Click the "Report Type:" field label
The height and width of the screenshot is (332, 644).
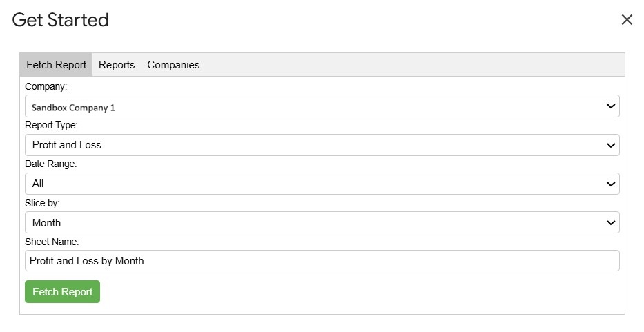52,126
